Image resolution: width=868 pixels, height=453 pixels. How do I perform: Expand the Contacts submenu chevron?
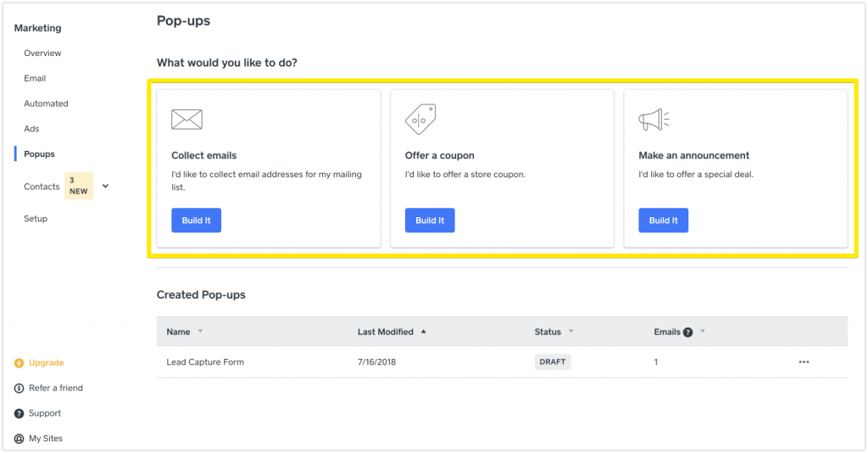[x=105, y=186]
